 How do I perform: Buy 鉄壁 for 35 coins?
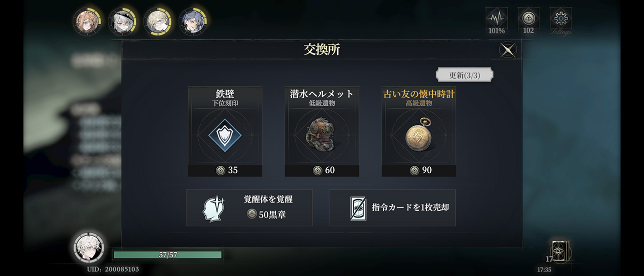click(x=225, y=170)
